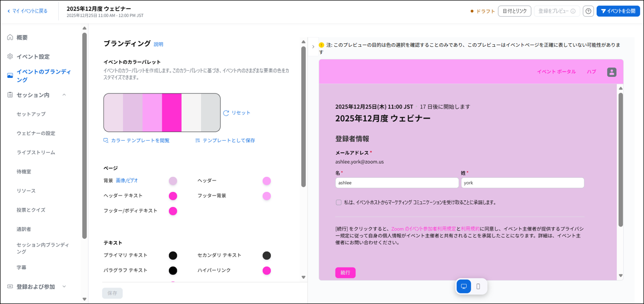Image resolution: width=644 pixels, height=304 pixels.
Task: Click イベント ポータル in preview header
Action: (x=556, y=71)
